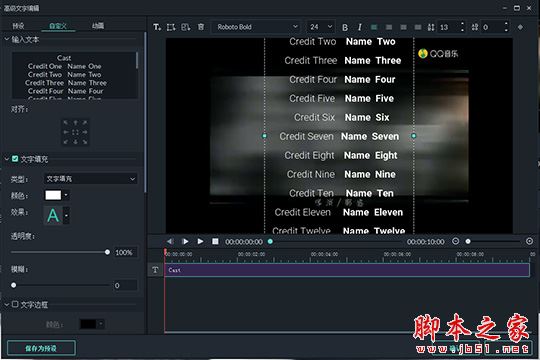540x360 pixels.
Task: Click the input text box scrollbar
Action: pyautogui.click(x=137, y=61)
